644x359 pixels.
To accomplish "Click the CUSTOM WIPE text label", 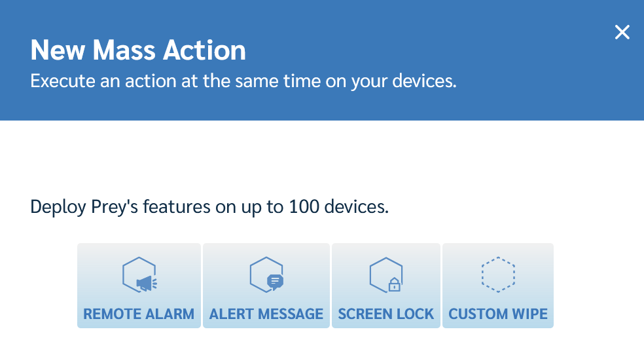I will (498, 314).
